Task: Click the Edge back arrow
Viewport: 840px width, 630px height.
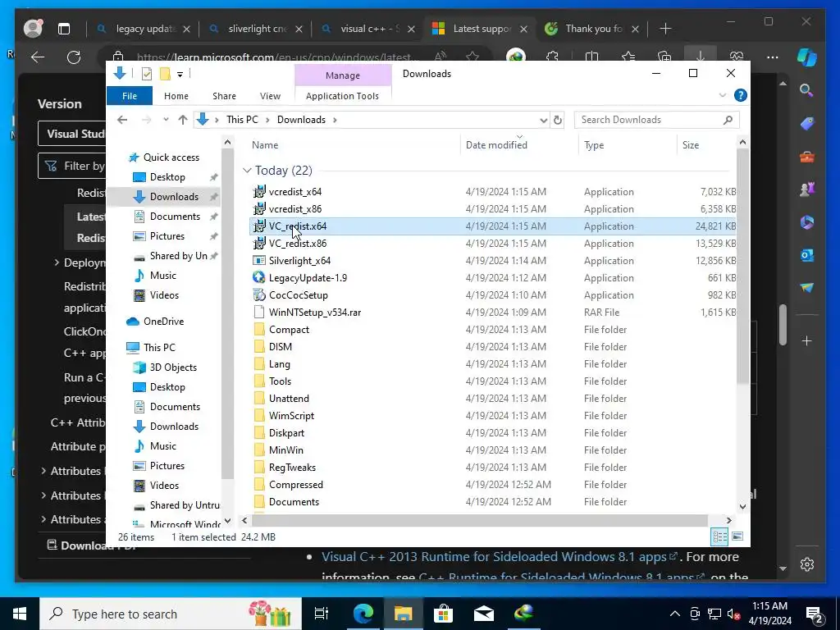Action: click(38, 57)
